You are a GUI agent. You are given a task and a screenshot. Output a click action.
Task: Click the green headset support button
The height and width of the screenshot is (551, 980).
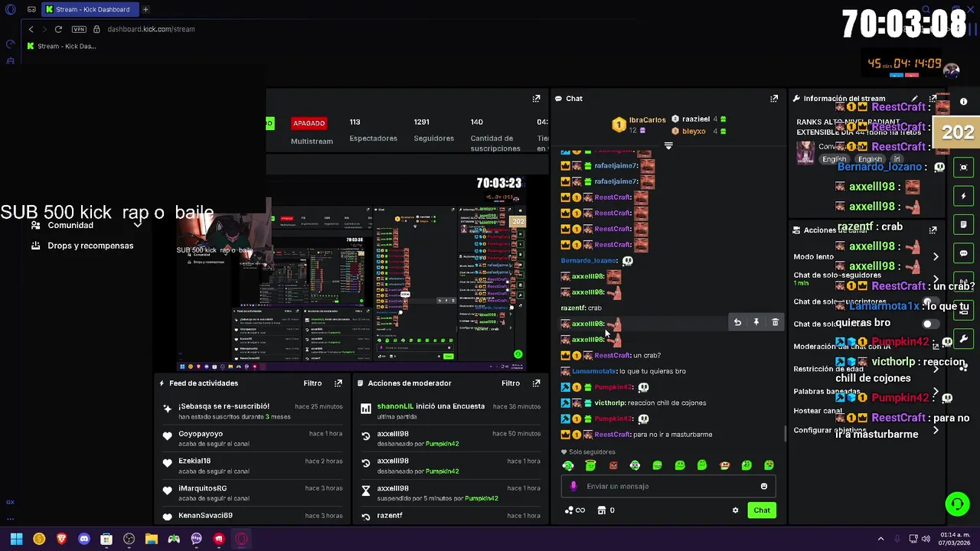pyautogui.click(x=957, y=504)
